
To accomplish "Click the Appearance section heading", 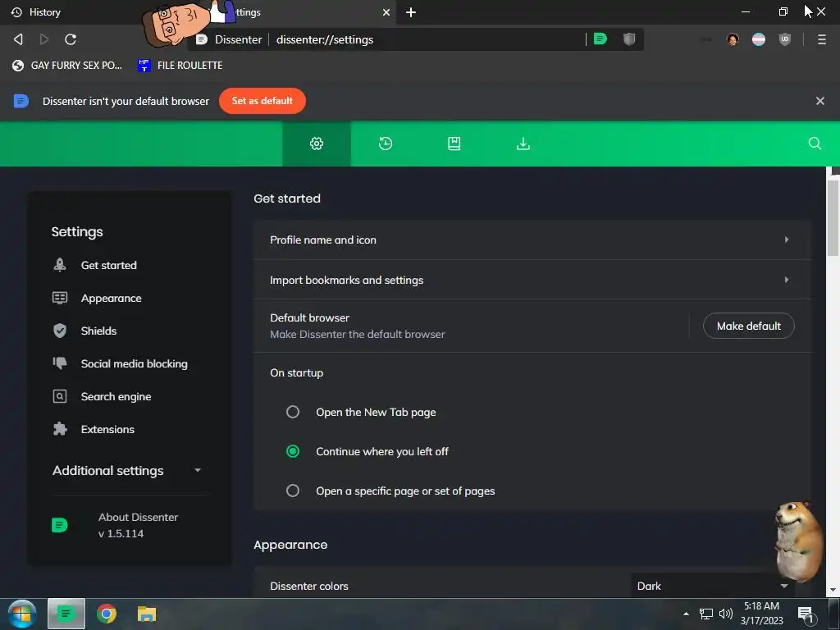I will pyautogui.click(x=290, y=545).
